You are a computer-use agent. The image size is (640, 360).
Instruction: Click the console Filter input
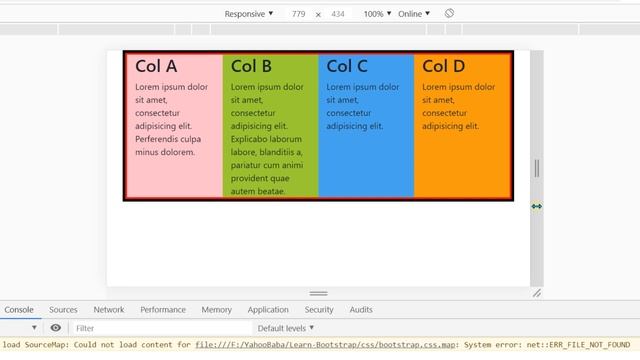point(161,328)
